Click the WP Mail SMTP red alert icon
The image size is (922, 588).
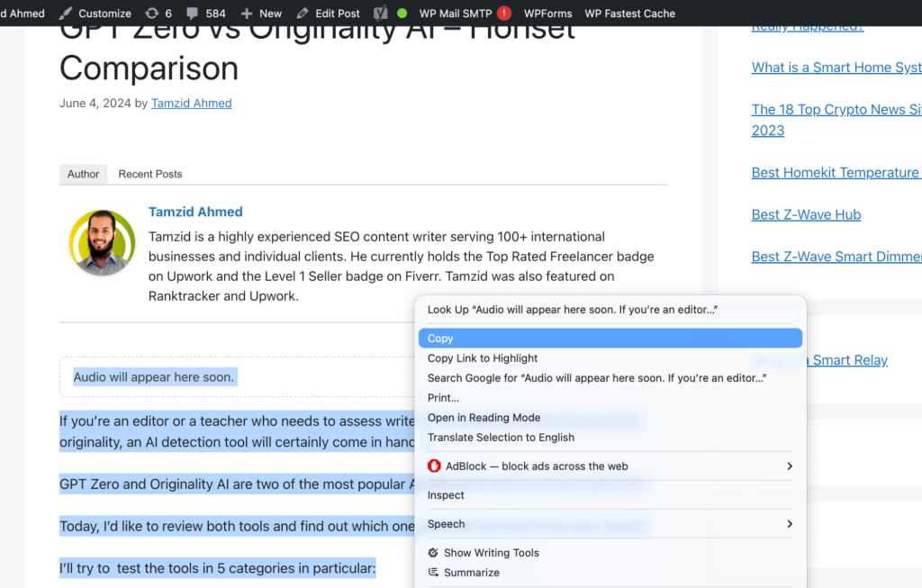(x=502, y=13)
